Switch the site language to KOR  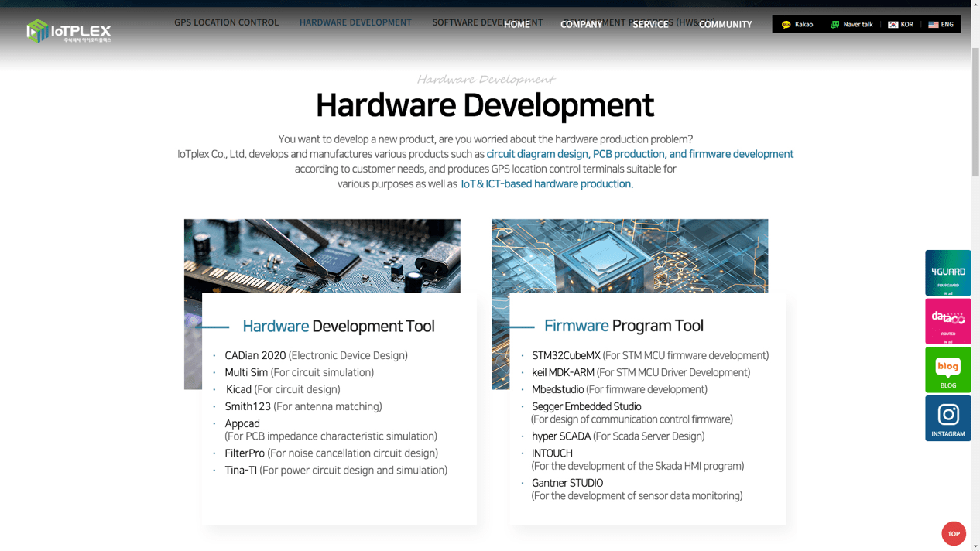pos(900,24)
